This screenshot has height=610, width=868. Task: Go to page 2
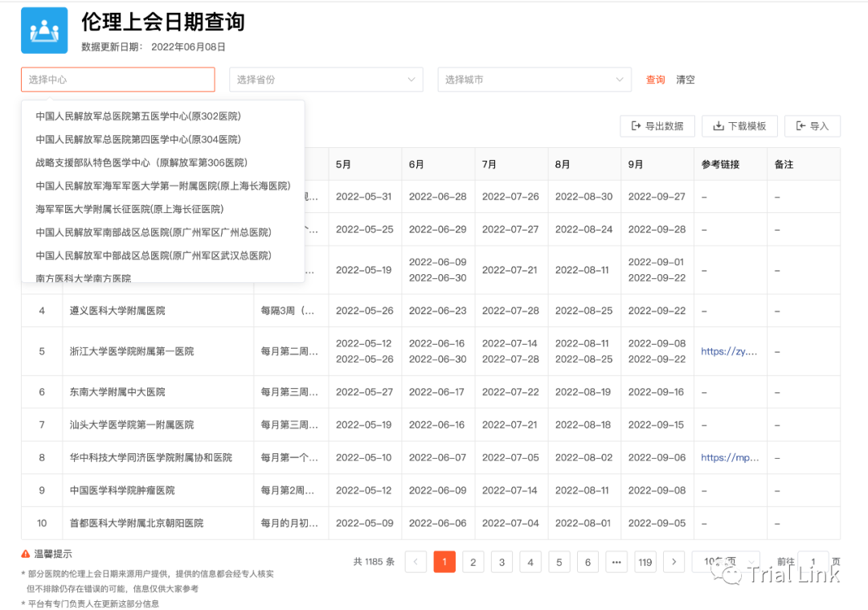[x=473, y=562]
